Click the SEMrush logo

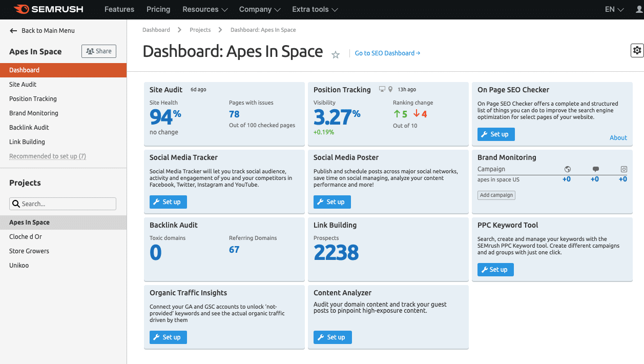50,9
